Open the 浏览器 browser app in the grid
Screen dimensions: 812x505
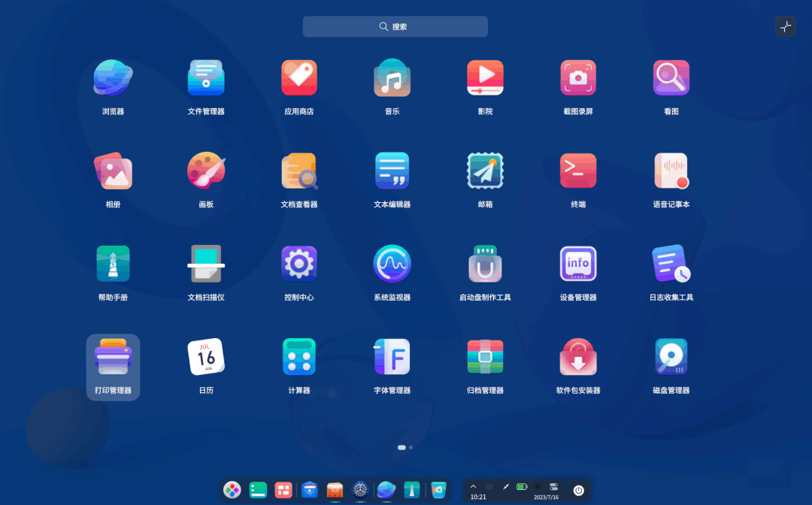point(113,78)
